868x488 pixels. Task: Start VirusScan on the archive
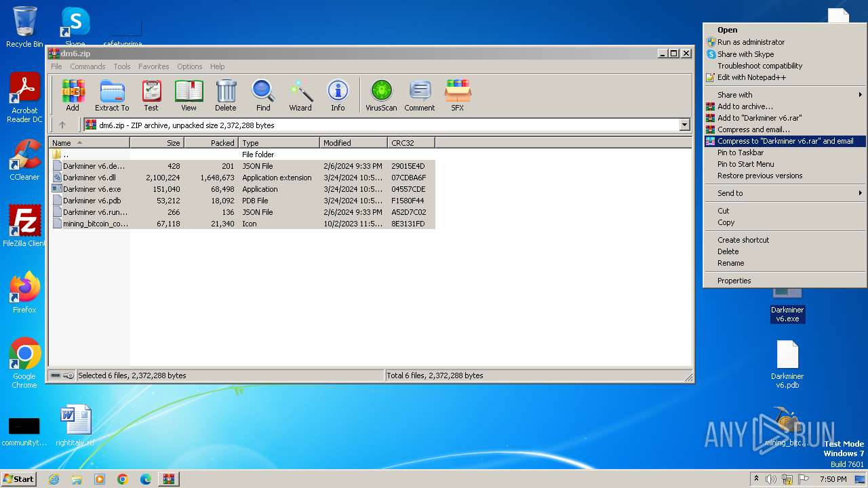(381, 95)
